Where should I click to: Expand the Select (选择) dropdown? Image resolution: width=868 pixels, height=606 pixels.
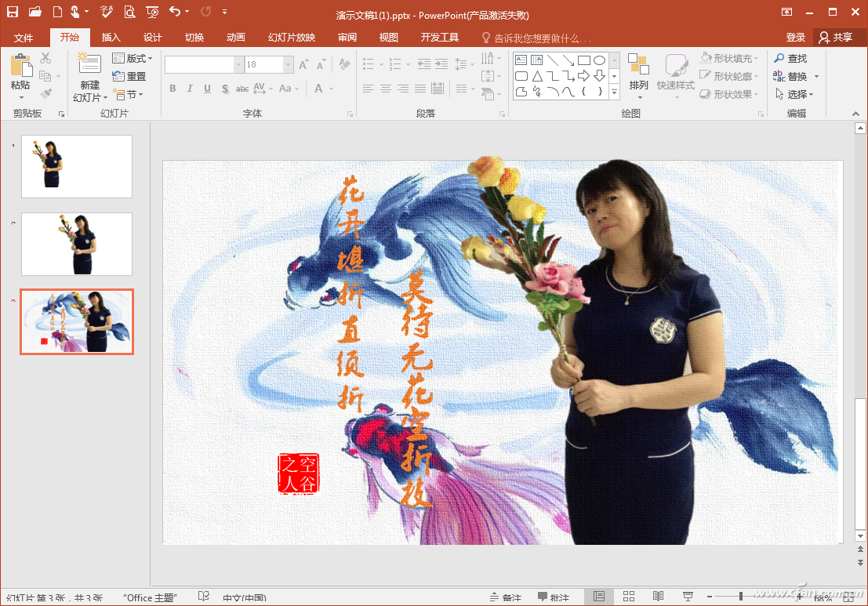(x=794, y=94)
